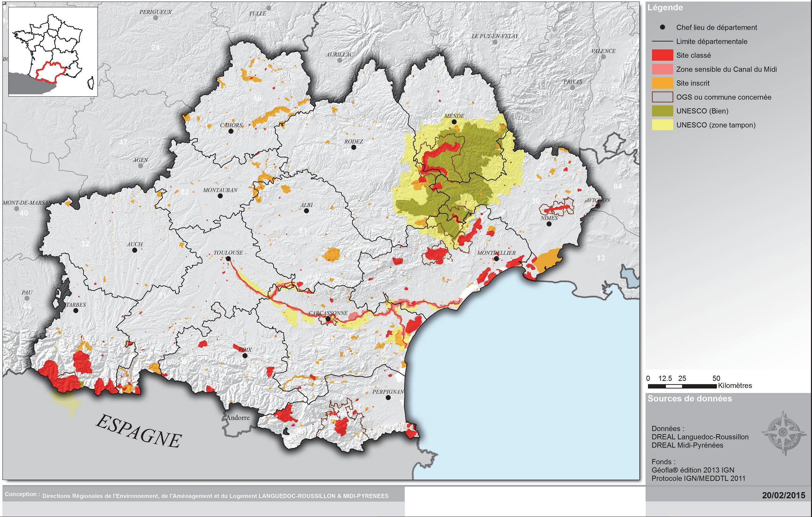
Task: Click the Andorre label
Action: pos(238,418)
